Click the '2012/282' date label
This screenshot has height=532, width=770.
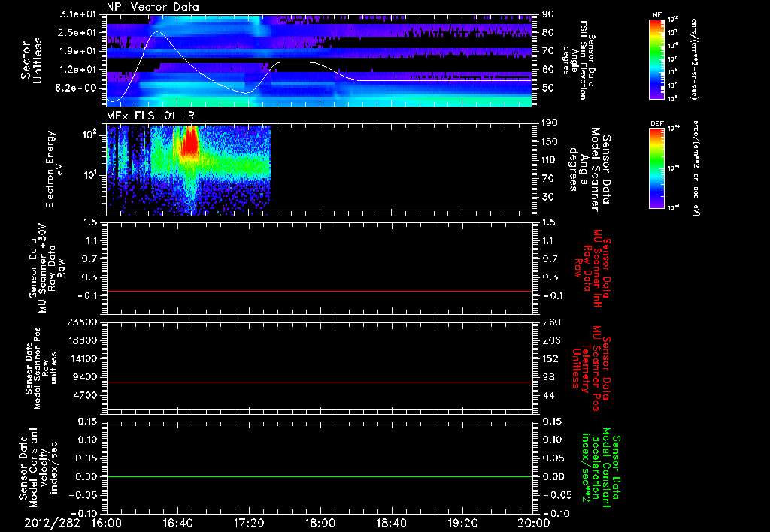52,523
